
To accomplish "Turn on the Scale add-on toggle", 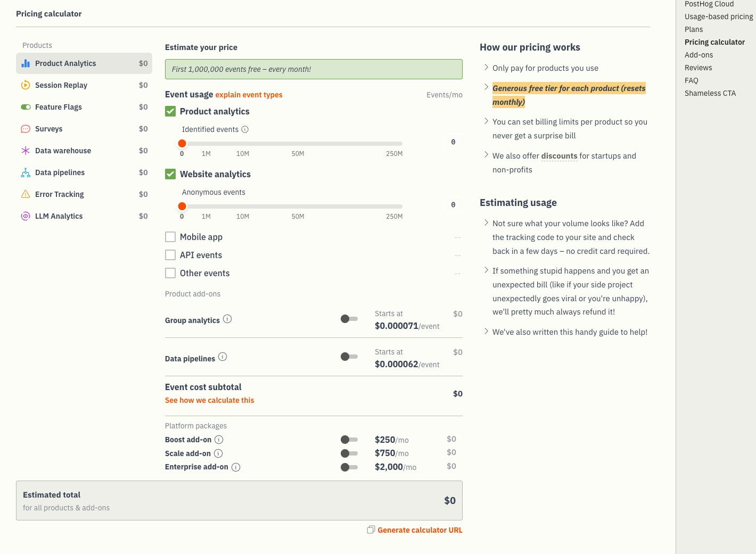I will pos(349,453).
